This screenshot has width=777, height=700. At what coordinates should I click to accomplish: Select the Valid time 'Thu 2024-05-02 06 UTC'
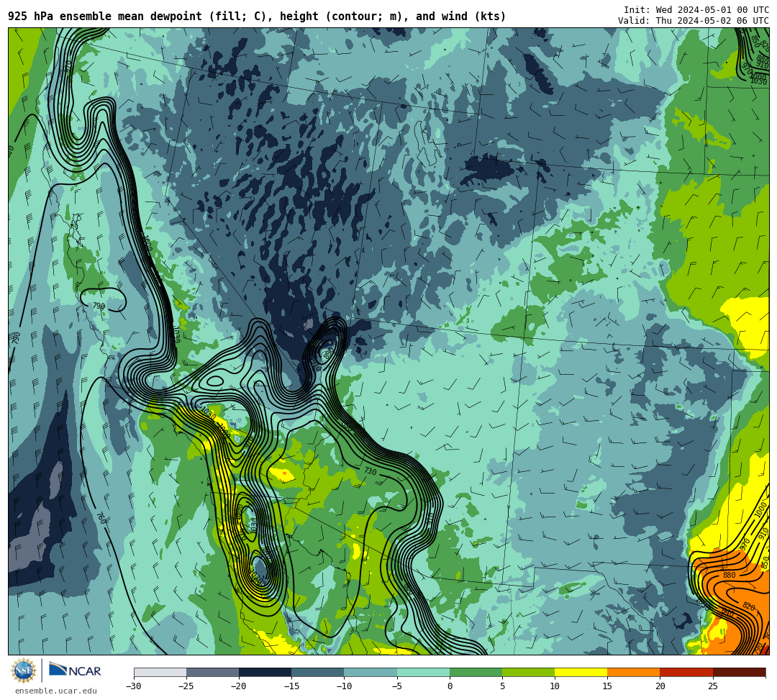712,20
